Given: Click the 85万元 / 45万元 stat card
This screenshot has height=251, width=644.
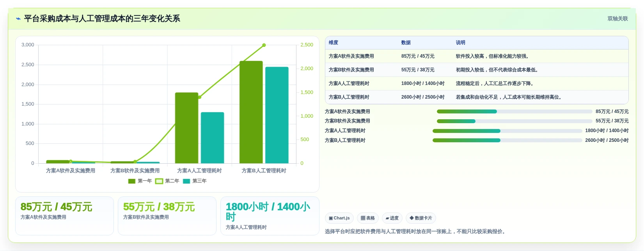Looking at the screenshot, I should (x=64, y=216).
